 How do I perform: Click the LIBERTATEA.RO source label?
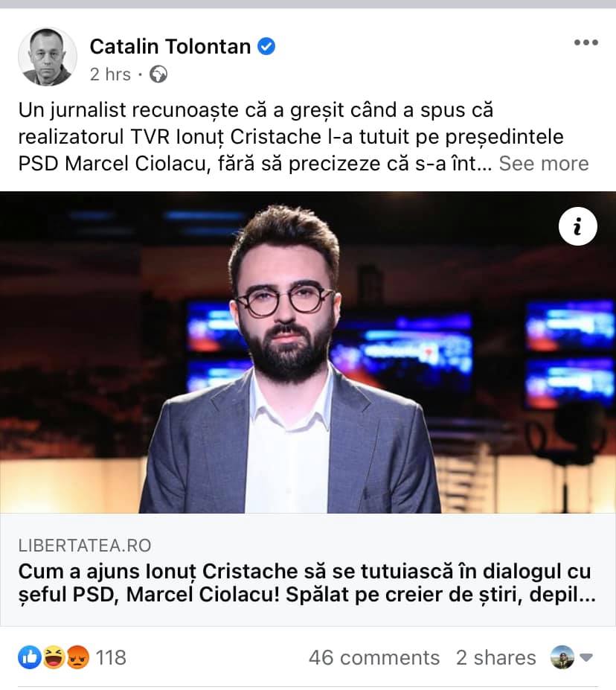(x=85, y=546)
